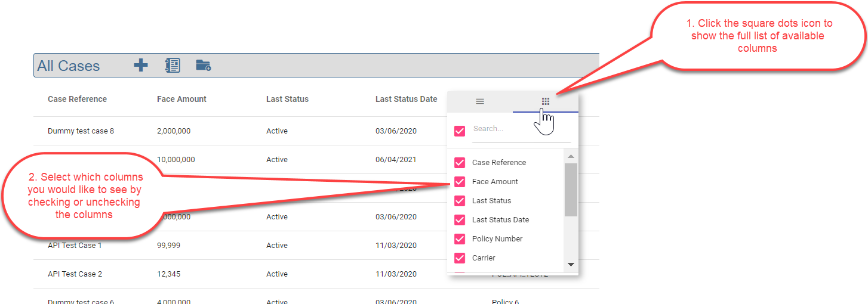Toggle the select-all checkbox beside Search
Screen dimensions: 868x304
[460, 131]
